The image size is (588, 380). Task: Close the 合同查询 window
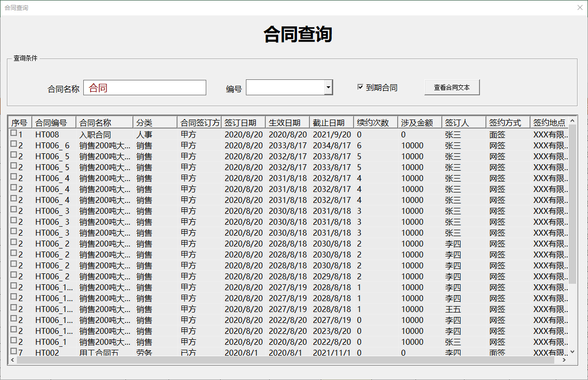pos(580,7)
